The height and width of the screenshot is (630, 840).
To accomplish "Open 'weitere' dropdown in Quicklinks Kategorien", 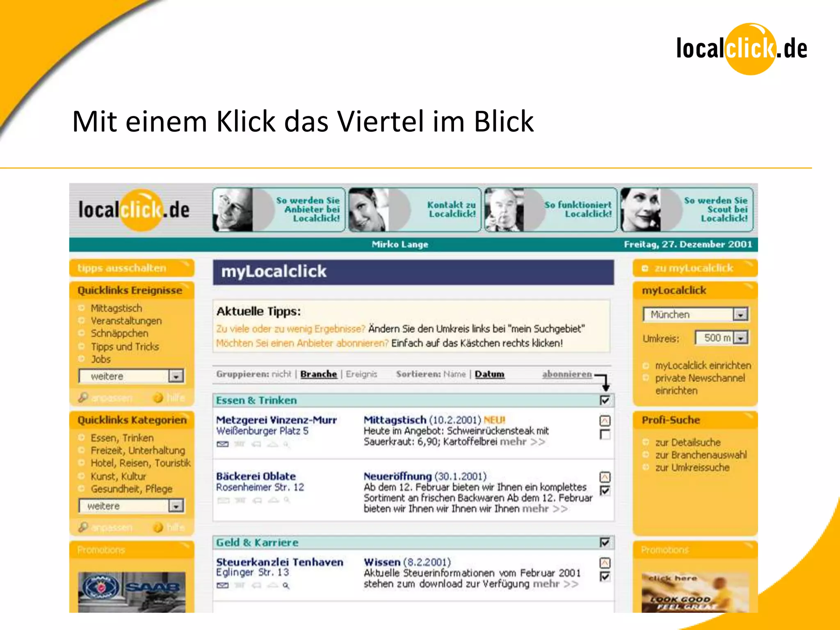I will (x=132, y=506).
